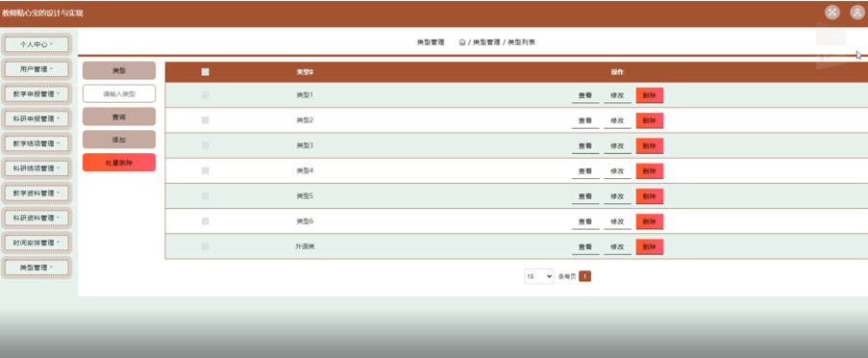Open 修改 for row 类型4
This screenshot has height=358, width=868.
[x=617, y=171]
